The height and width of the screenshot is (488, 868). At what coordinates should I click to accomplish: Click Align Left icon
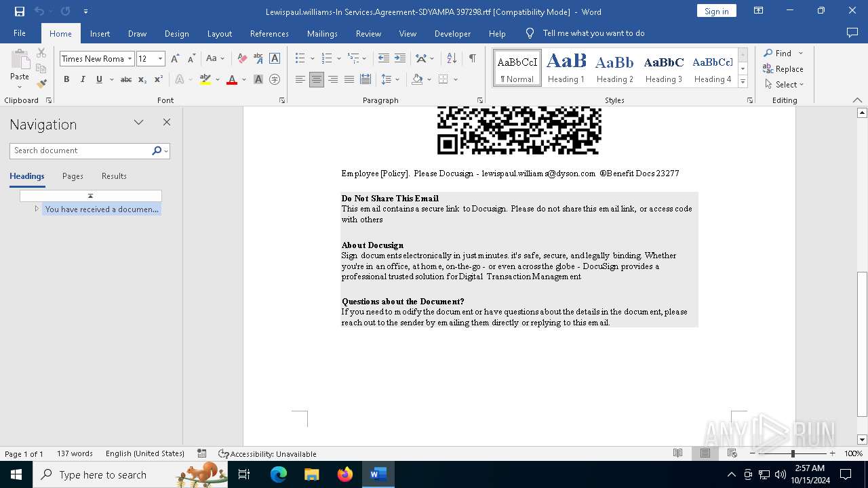pyautogui.click(x=300, y=79)
